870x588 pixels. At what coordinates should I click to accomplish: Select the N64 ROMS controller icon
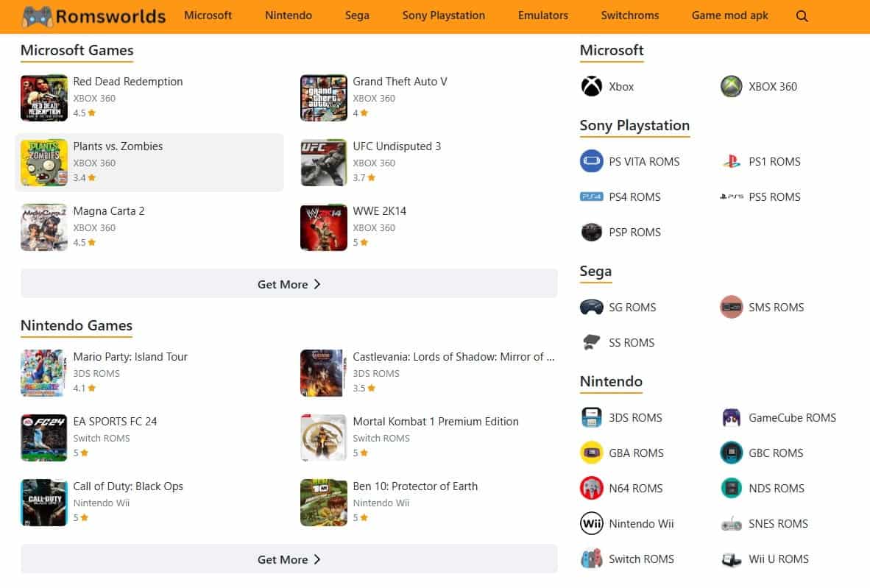click(x=591, y=488)
